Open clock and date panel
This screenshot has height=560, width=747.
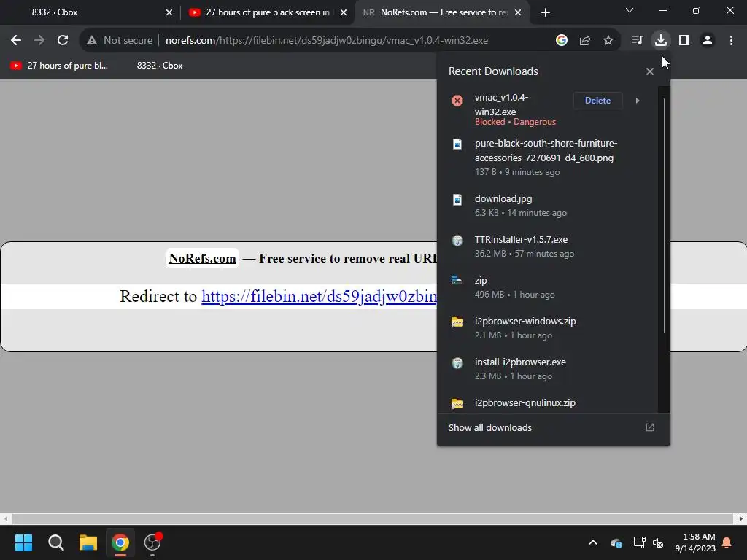point(695,542)
